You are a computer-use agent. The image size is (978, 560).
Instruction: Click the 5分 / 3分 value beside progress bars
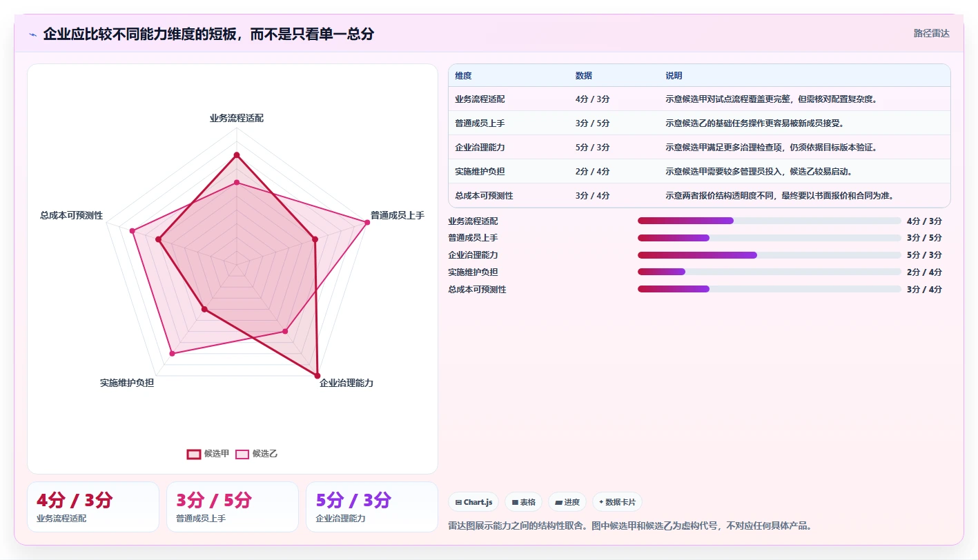pyautogui.click(x=924, y=255)
